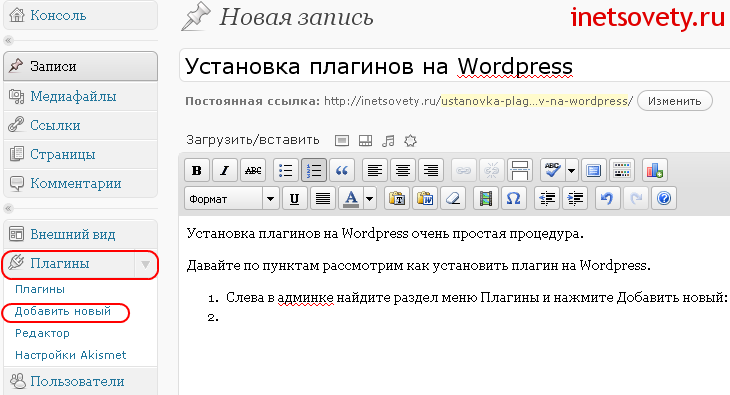Paste from Word
730x395 pixels.
425,199
